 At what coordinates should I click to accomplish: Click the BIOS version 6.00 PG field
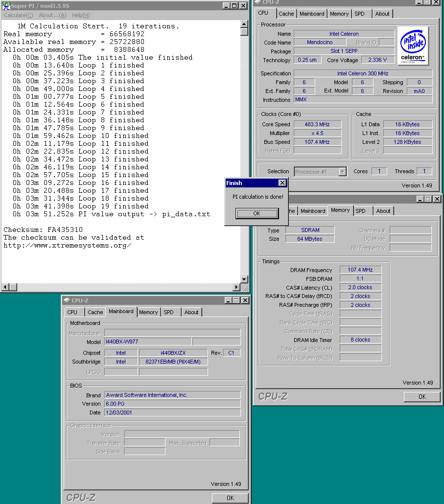point(172,404)
